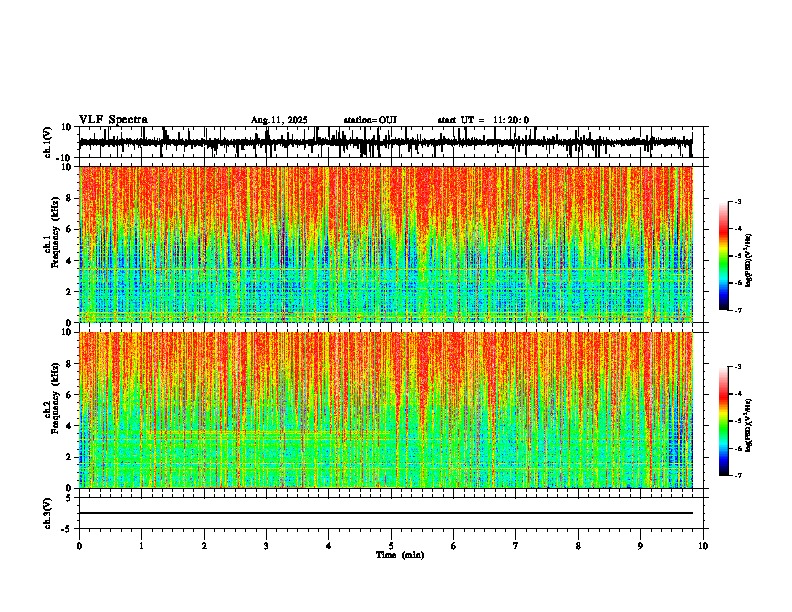The height and width of the screenshot is (612, 792).
Task: Click the ch.2 PSD color scale bar
Action: tap(724, 421)
